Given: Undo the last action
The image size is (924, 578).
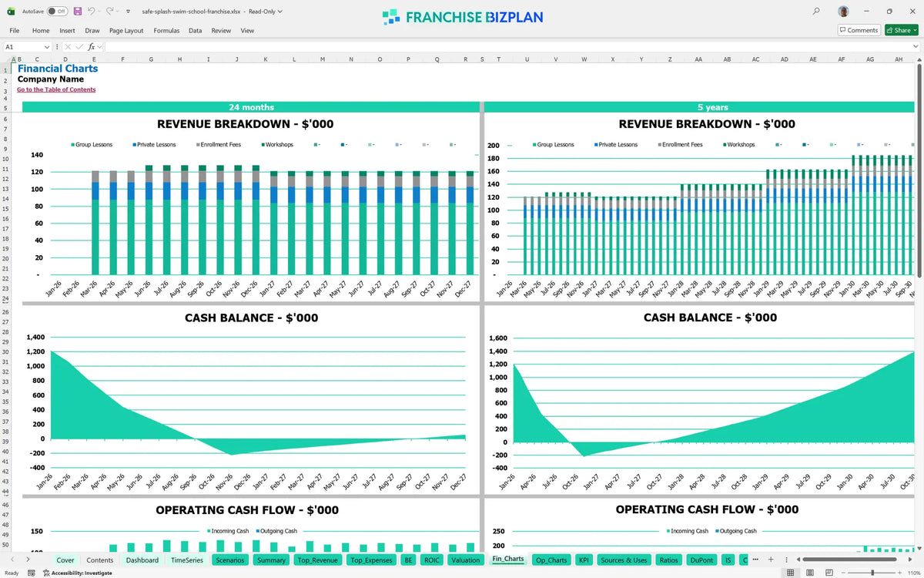Looking at the screenshot, I should point(91,12).
